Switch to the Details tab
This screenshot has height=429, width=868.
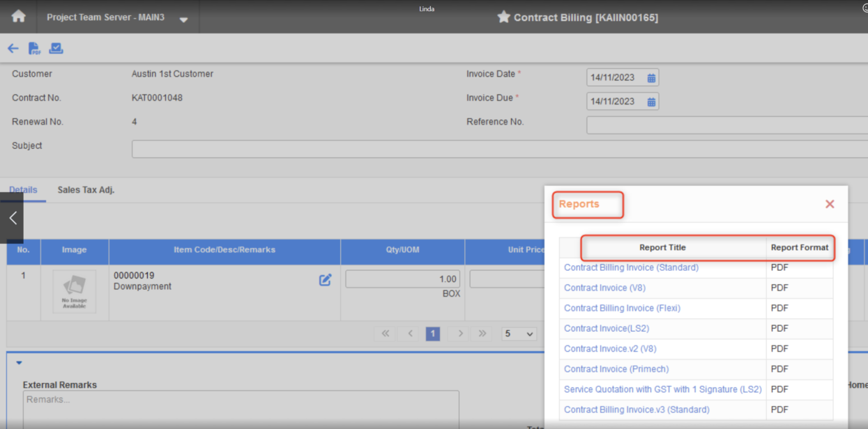(23, 189)
